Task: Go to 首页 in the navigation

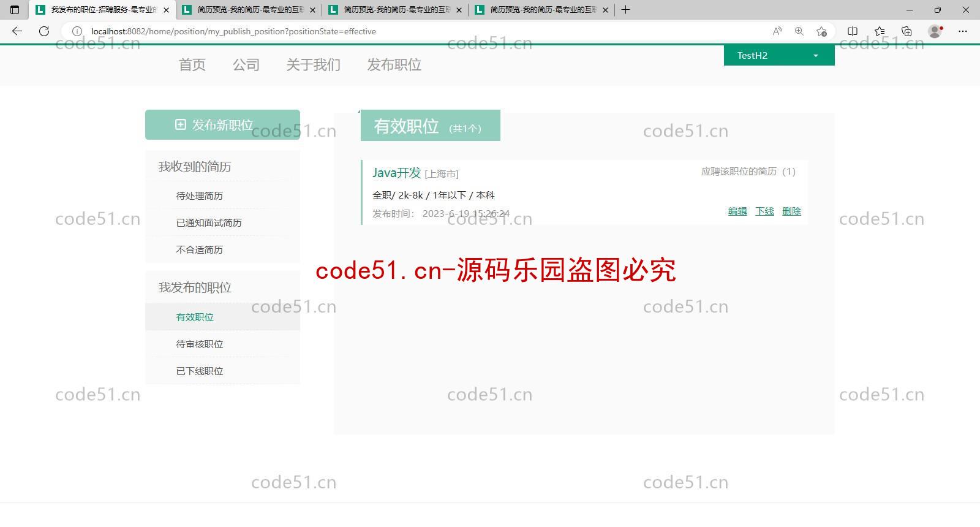Action: [x=192, y=65]
